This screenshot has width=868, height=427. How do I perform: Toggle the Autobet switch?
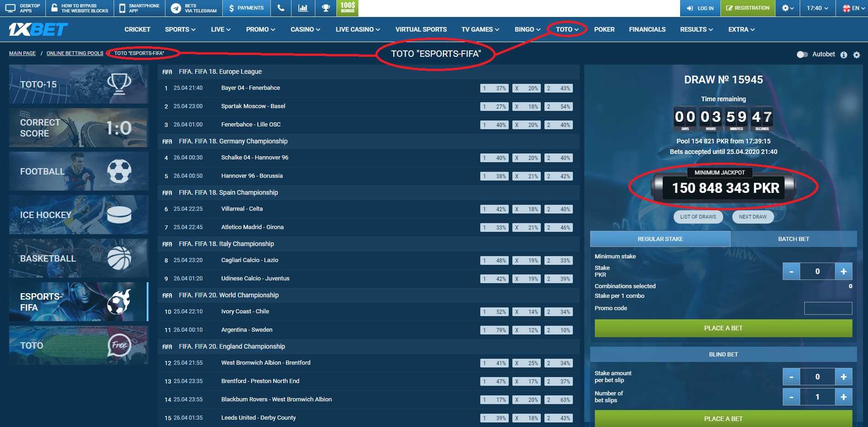coord(802,55)
